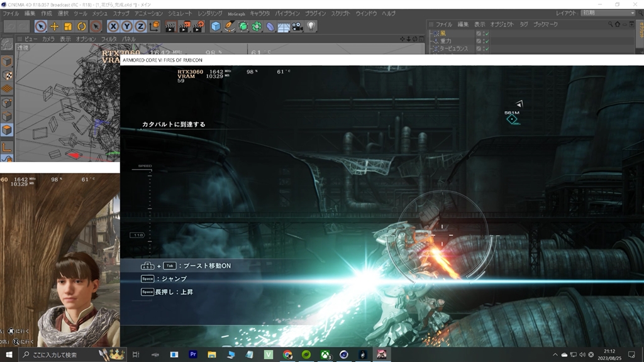
Task: Select model mode cube in left palette
Action: coord(6,62)
